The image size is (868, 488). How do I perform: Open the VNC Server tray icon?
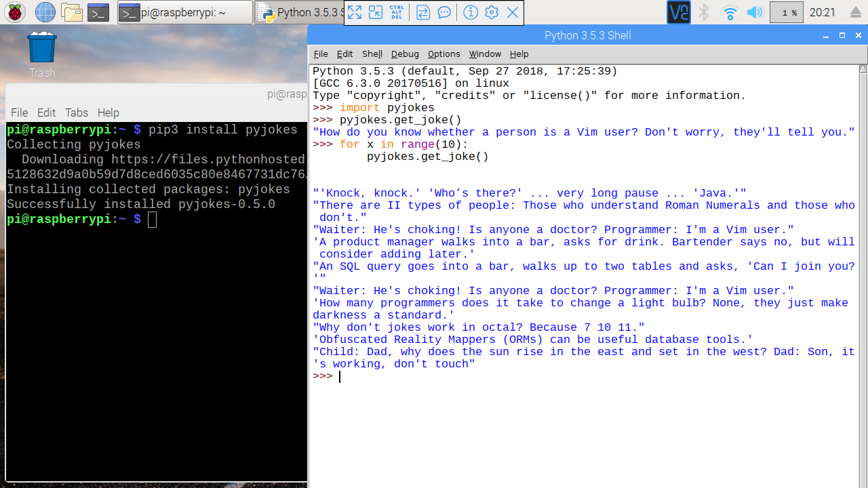678,12
